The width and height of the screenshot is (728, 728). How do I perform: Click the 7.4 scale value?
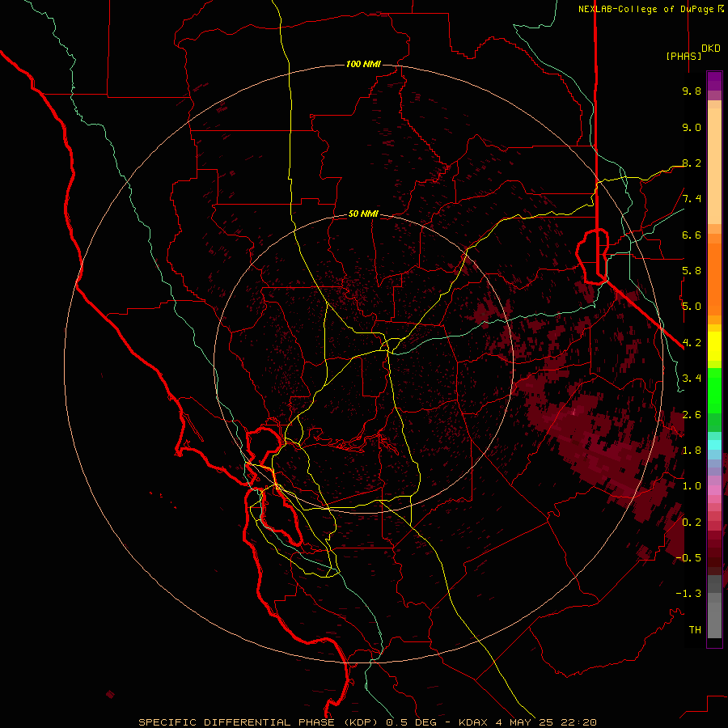[x=692, y=199]
